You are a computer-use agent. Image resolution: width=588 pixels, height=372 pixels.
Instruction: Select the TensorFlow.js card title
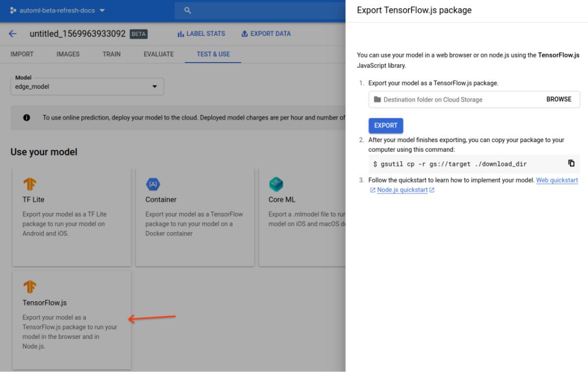45,303
